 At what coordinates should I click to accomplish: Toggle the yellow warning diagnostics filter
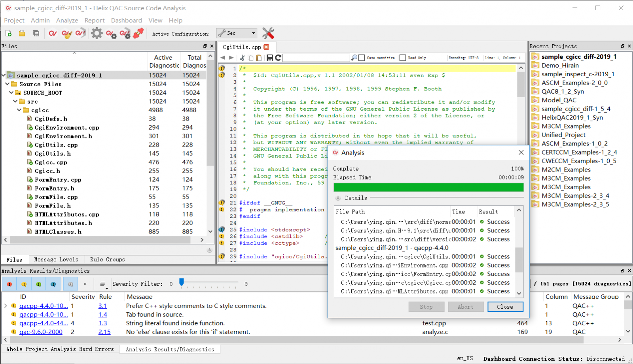24,284
